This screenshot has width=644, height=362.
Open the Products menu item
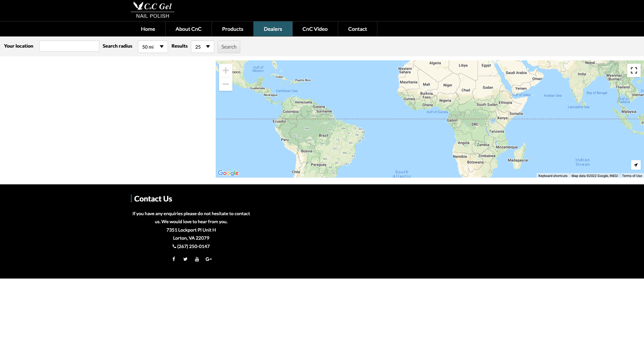click(x=232, y=29)
